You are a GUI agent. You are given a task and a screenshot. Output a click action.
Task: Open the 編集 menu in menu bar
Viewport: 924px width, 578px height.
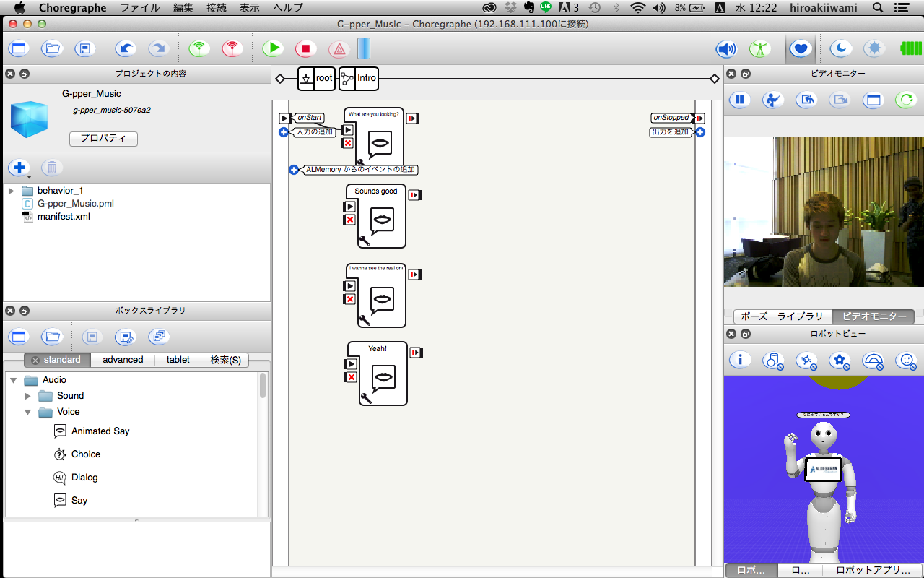point(183,8)
